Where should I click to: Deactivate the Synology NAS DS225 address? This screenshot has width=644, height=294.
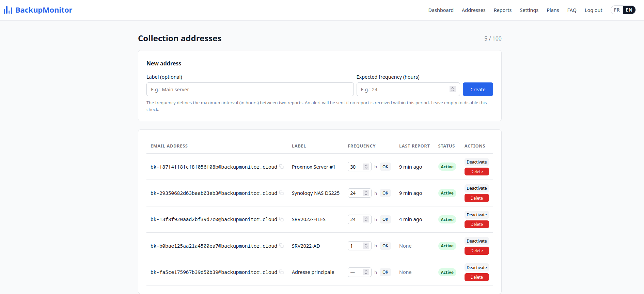[476, 188]
